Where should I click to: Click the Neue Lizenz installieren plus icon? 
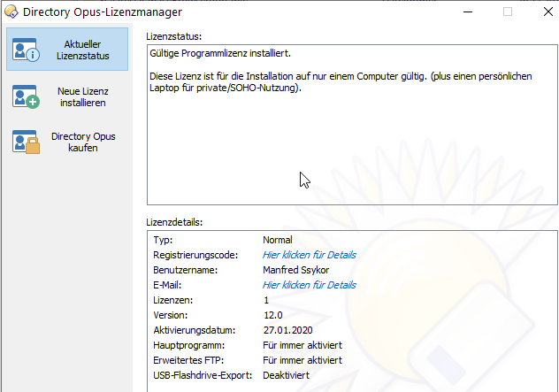click(x=26, y=96)
